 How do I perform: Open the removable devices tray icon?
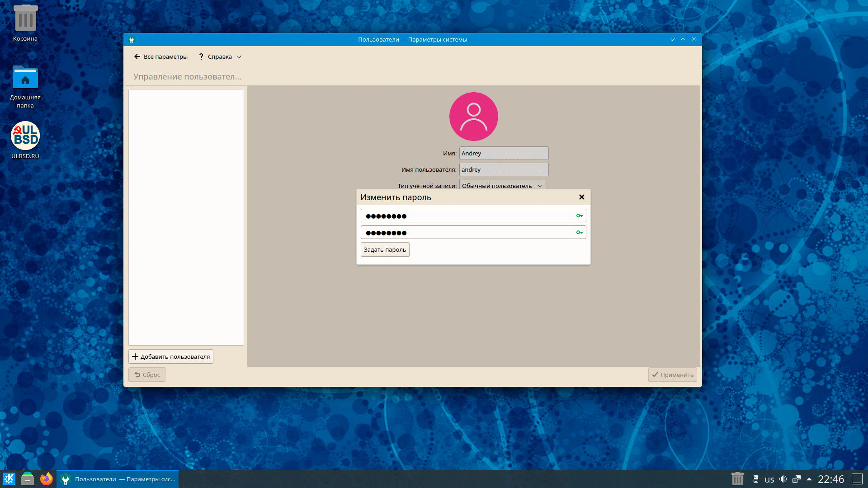(x=755, y=479)
